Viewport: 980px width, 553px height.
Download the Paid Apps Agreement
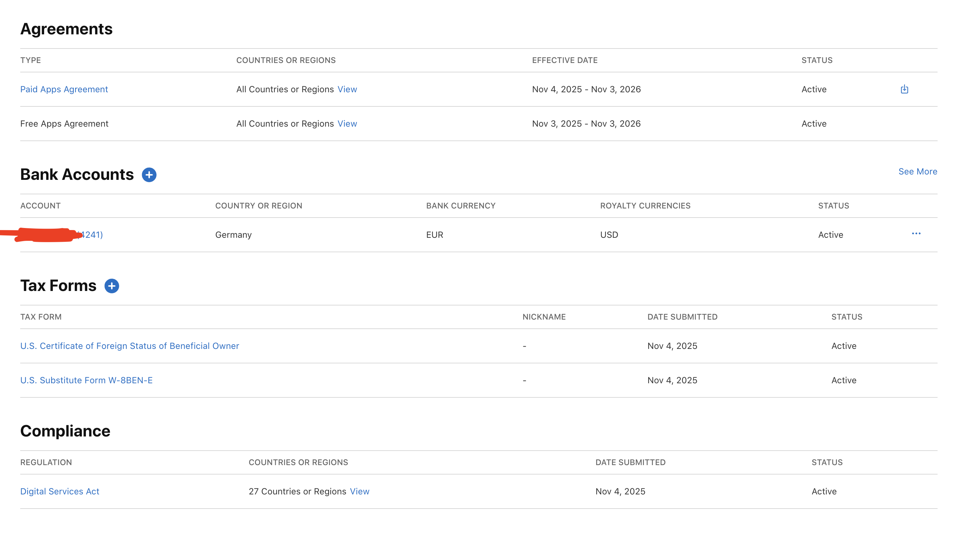[x=904, y=89]
